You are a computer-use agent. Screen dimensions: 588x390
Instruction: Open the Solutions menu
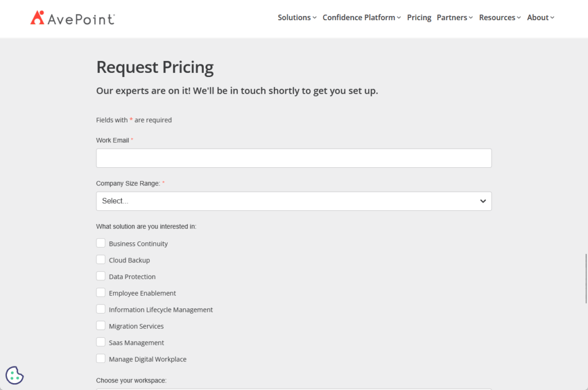pos(297,18)
